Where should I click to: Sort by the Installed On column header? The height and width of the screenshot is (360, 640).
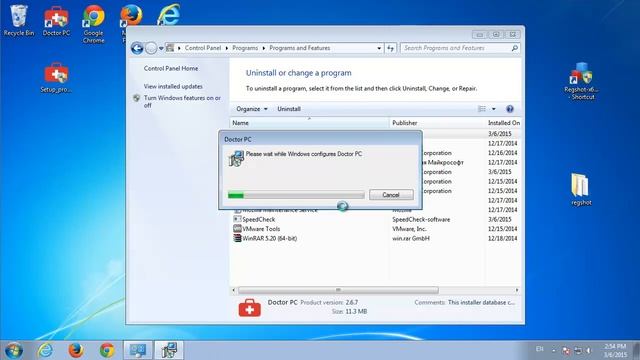pyautogui.click(x=503, y=123)
